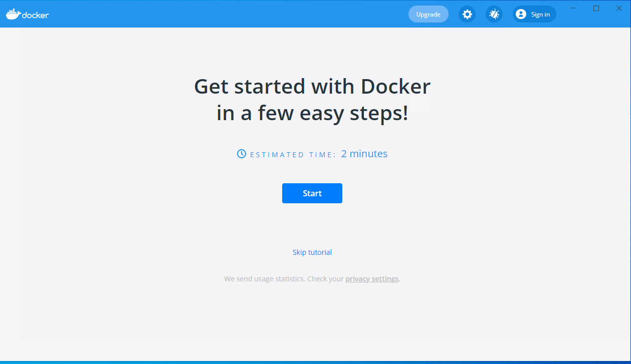Screen dimensions: 631x364
Task: Click the user avatar icon
Action: click(x=521, y=14)
